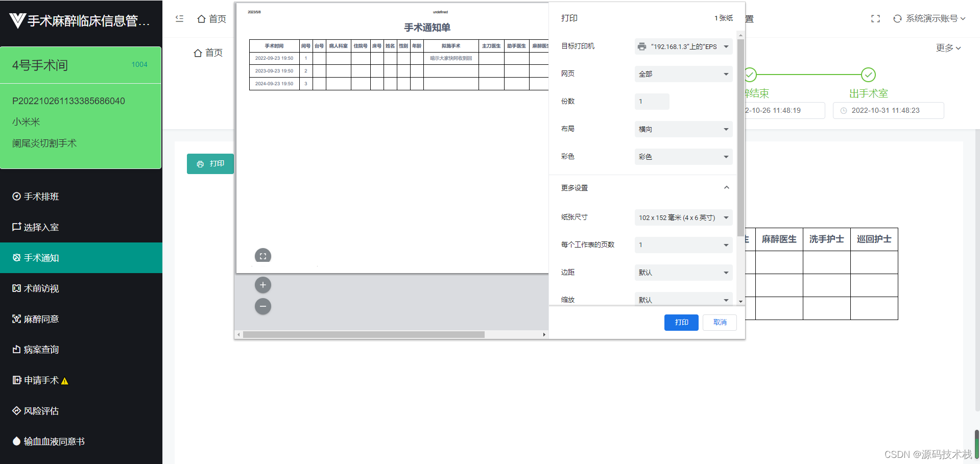Click the 份数 copies input field
This screenshot has height=464, width=980.
[652, 102]
